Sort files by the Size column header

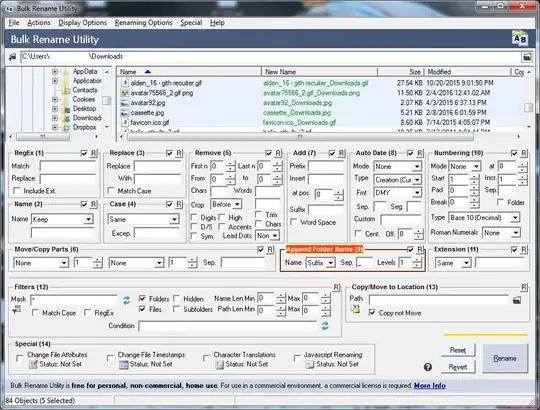click(x=401, y=72)
